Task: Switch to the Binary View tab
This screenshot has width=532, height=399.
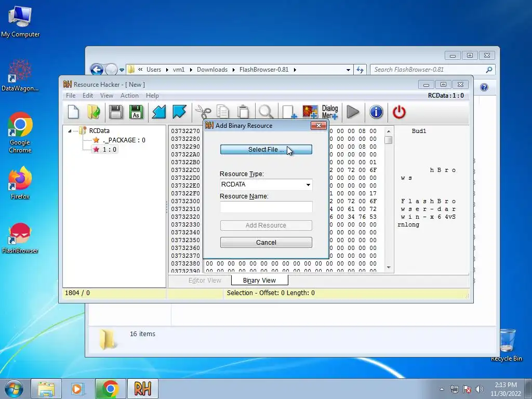Action: click(x=260, y=280)
